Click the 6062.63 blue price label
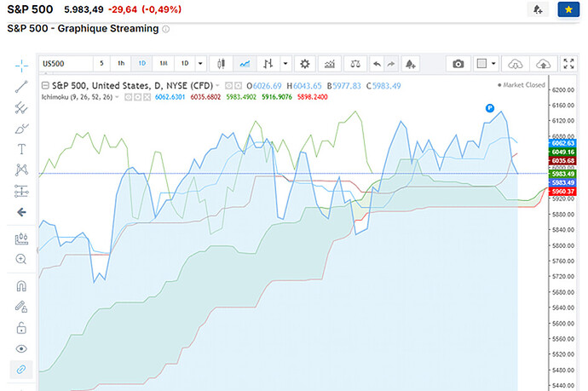Viewport: 588px width, 391px height. (x=562, y=143)
